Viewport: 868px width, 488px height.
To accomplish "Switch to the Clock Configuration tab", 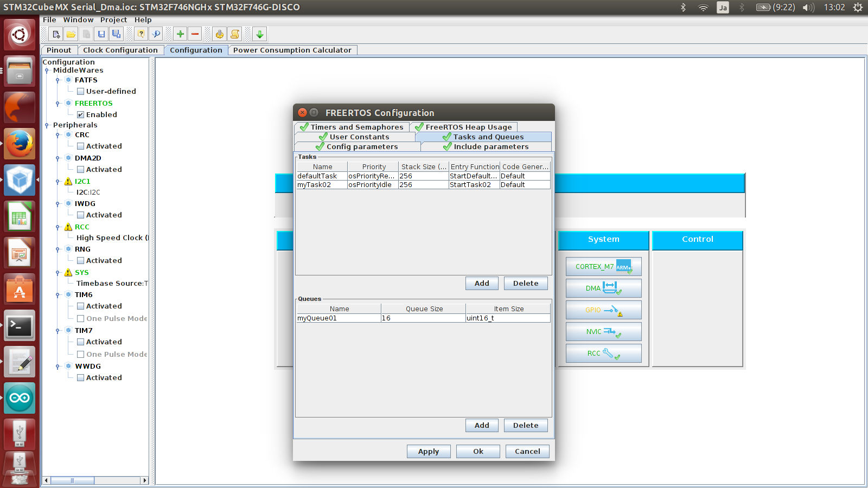I will pos(120,50).
